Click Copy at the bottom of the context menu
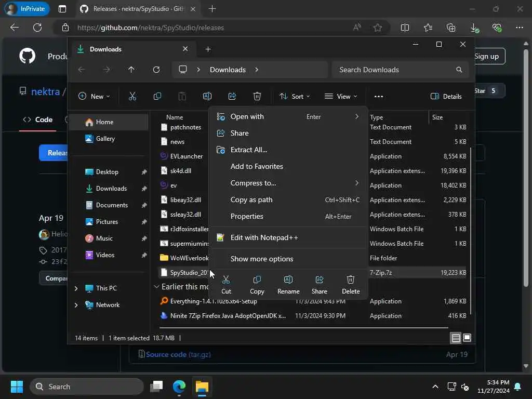 (257, 285)
